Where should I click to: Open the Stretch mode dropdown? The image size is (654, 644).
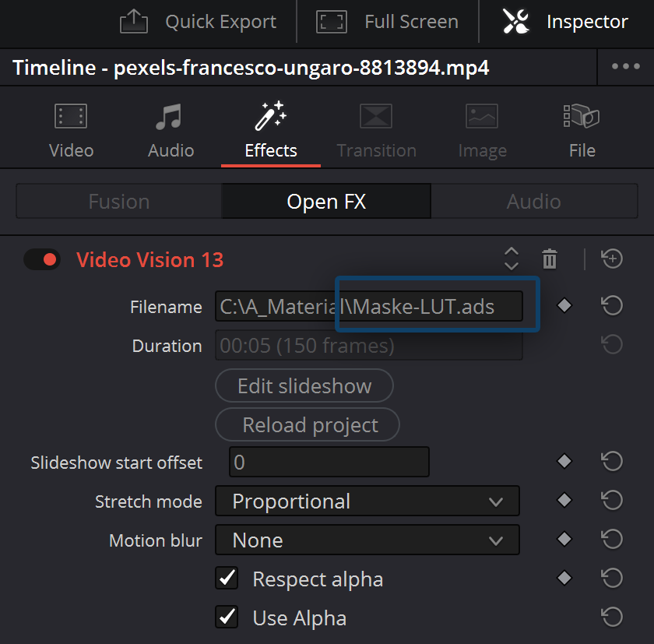pyautogui.click(x=367, y=501)
